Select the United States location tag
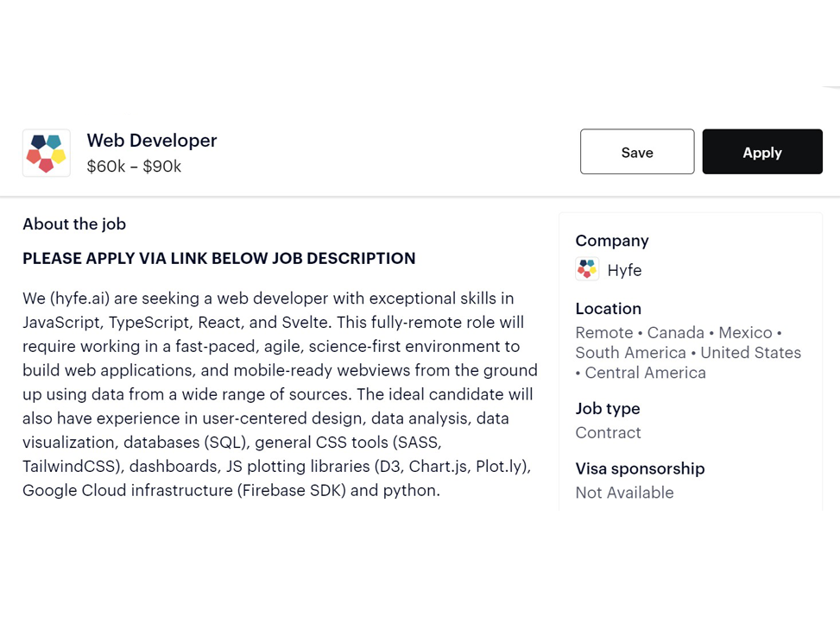 click(750, 352)
